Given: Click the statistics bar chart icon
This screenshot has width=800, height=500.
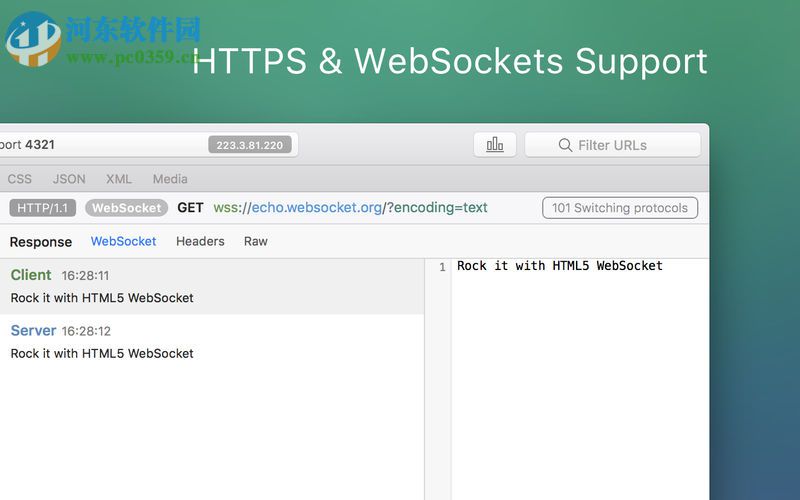Looking at the screenshot, I should (x=495, y=145).
